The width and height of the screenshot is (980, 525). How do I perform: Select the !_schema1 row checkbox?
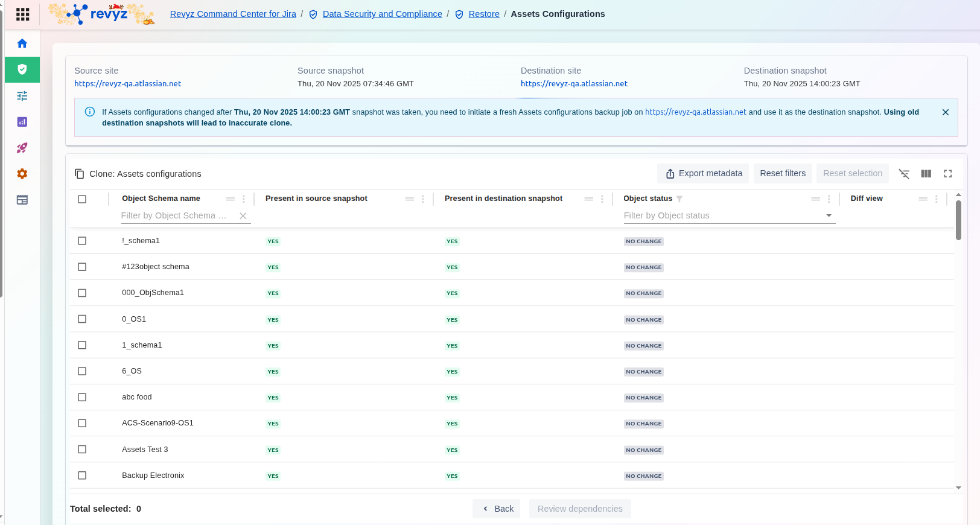click(x=82, y=241)
